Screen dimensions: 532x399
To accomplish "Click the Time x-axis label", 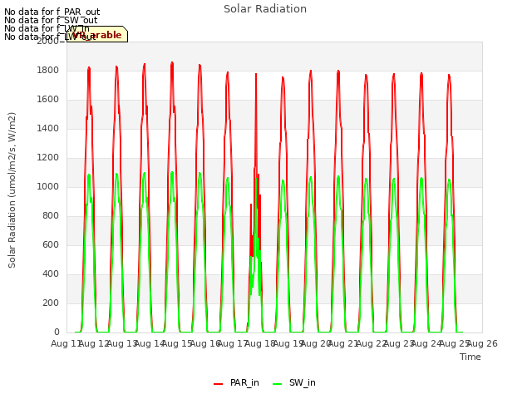I will [x=470, y=357].
